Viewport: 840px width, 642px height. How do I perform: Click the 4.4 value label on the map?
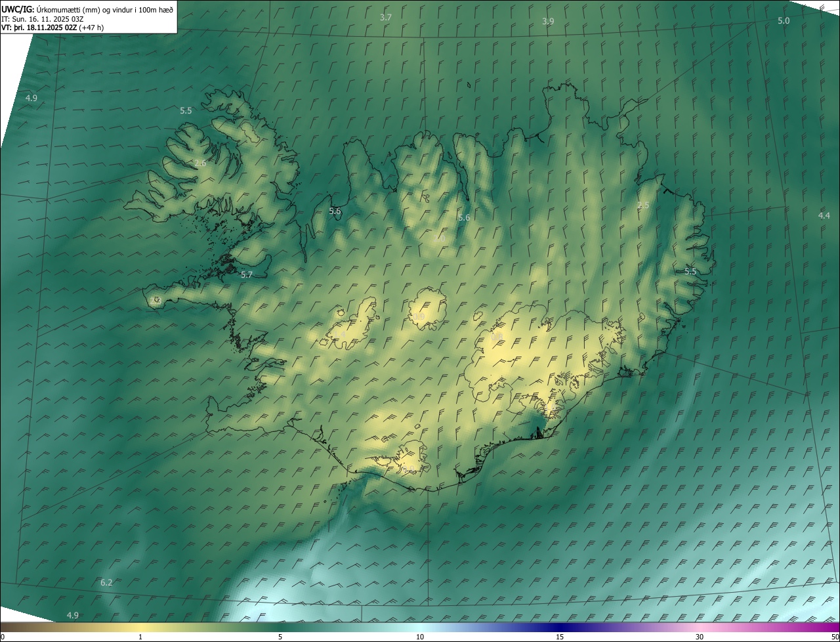click(824, 215)
